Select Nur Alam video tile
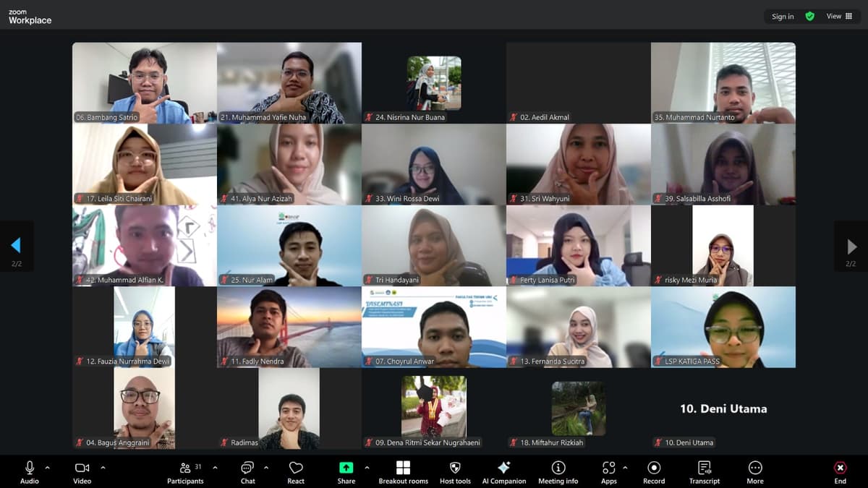 pos(289,246)
